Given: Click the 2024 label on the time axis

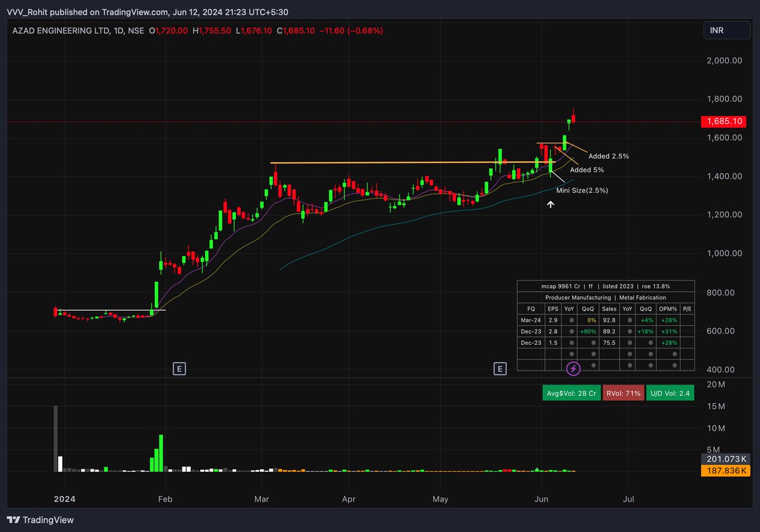Looking at the screenshot, I should pos(64,499).
